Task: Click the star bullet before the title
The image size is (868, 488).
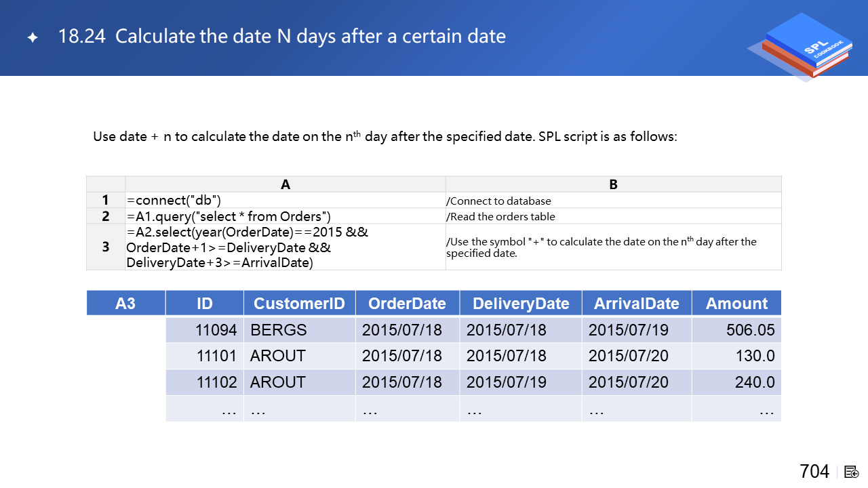Action: tap(32, 37)
